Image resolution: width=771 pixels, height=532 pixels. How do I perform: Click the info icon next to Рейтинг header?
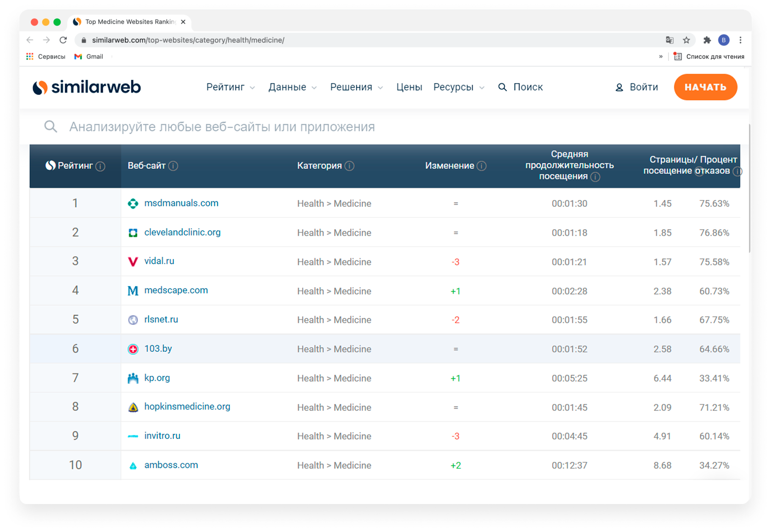point(100,166)
